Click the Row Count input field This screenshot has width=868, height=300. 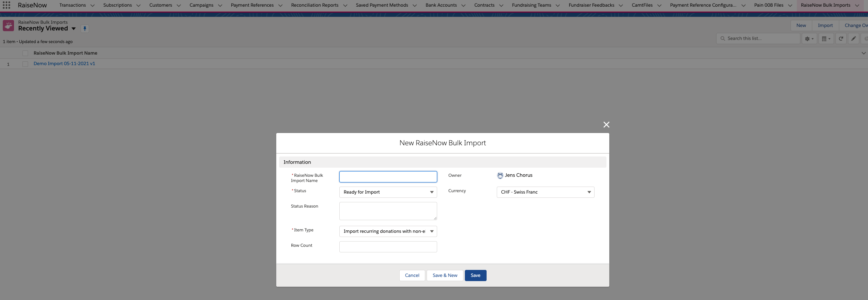388,247
